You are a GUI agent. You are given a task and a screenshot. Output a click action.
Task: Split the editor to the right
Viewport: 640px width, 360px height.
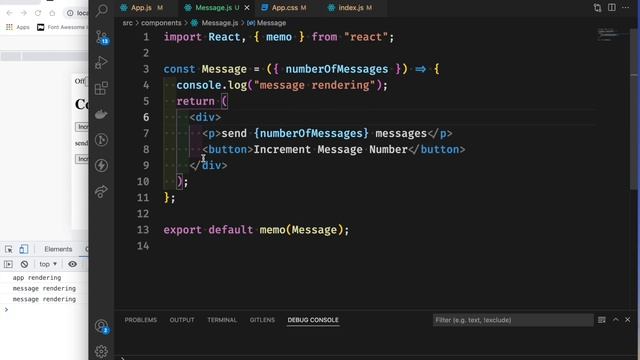[x=611, y=7]
